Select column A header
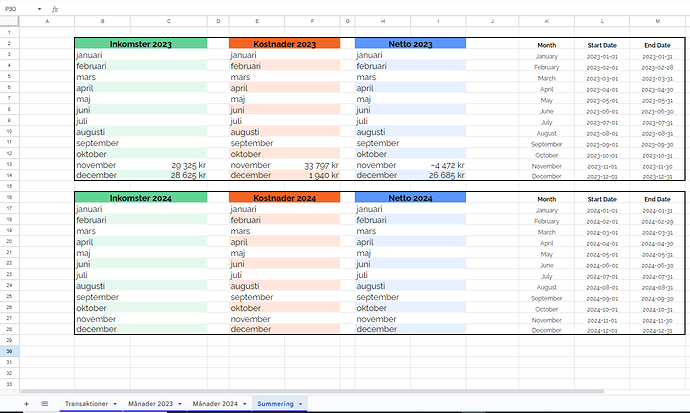Image resolution: width=690 pixels, height=413 pixels. tap(46, 20)
